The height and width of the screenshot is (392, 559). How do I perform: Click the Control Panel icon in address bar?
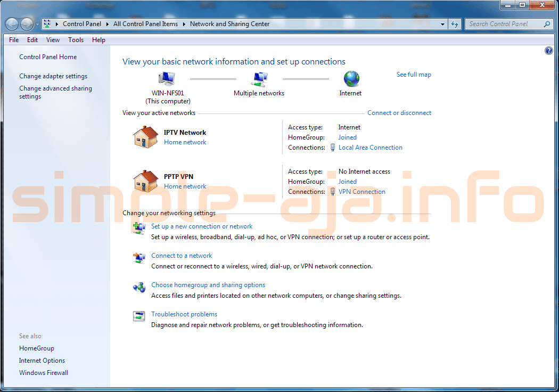tap(47, 24)
